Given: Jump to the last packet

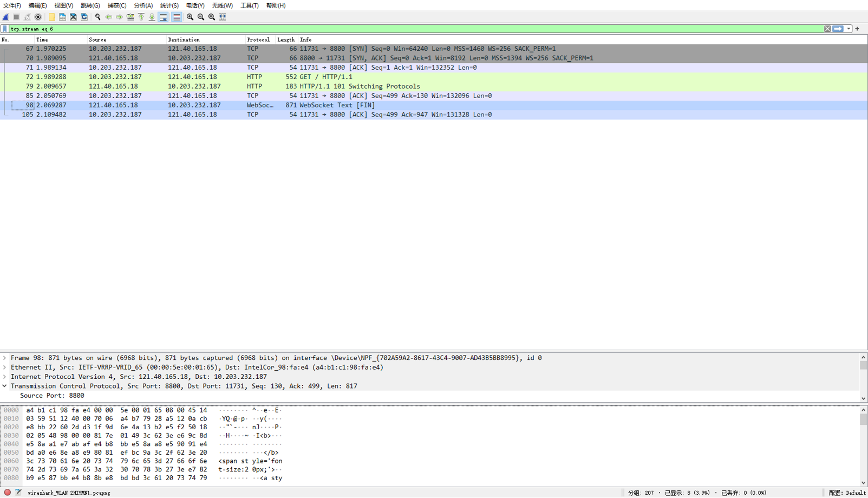Looking at the screenshot, I should (152, 17).
